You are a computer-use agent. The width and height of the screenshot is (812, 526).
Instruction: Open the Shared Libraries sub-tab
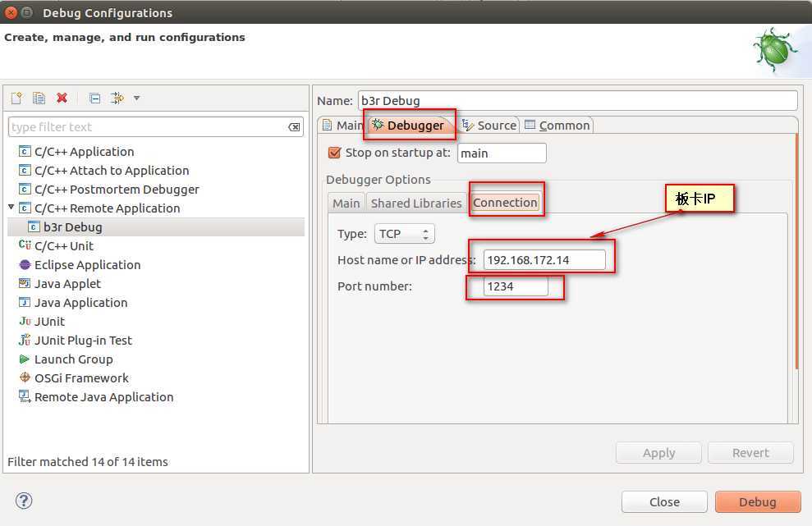tap(416, 203)
